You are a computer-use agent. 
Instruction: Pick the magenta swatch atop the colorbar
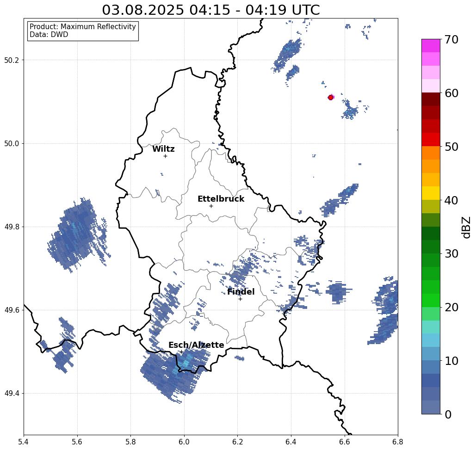point(431,46)
